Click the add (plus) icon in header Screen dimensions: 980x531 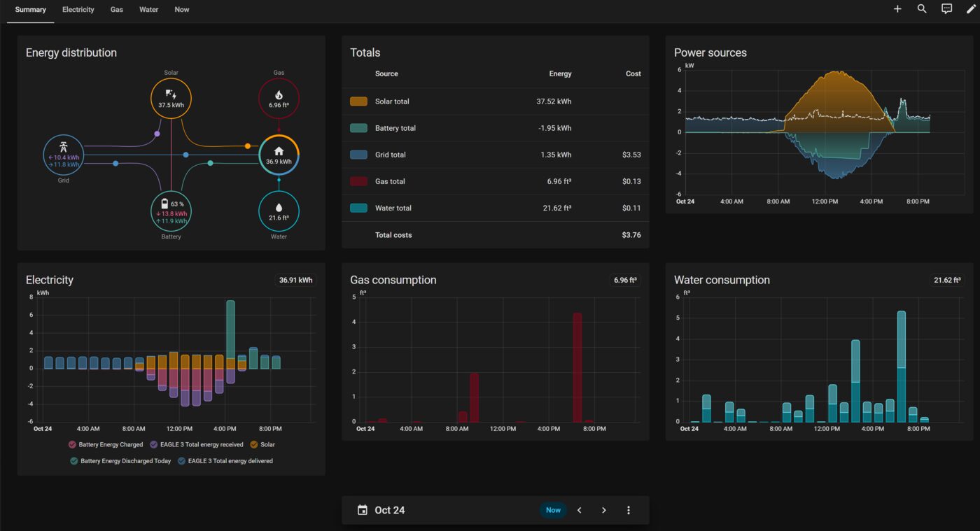pos(897,9)
